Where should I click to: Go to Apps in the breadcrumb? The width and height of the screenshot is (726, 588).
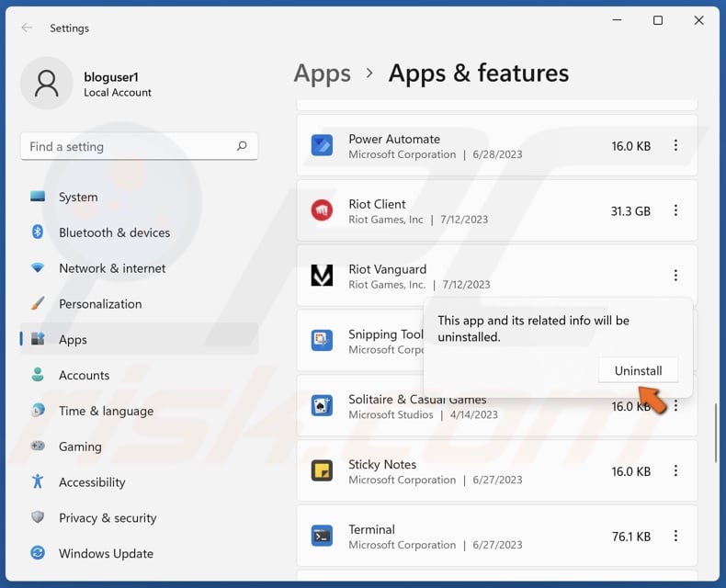tap(322, 73)
